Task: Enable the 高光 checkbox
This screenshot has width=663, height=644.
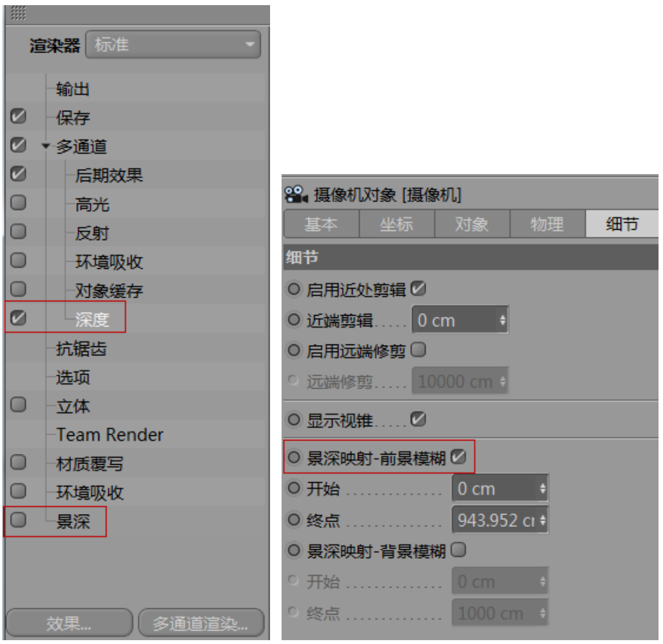Action: point(18,202)
